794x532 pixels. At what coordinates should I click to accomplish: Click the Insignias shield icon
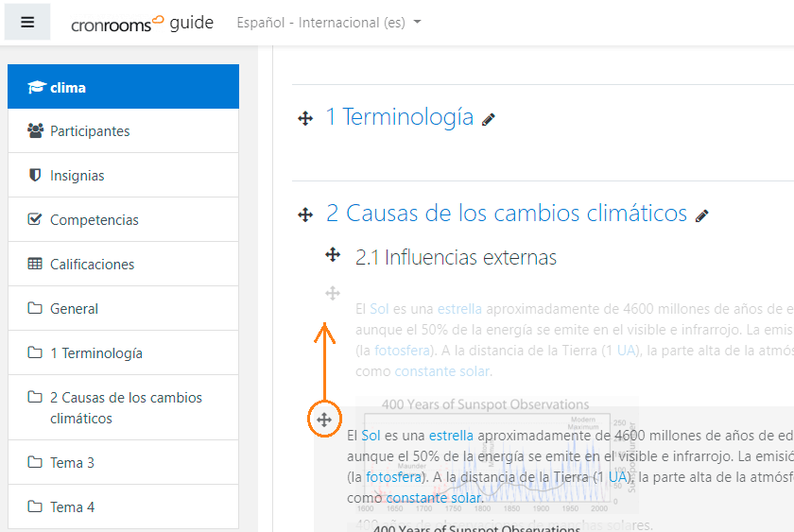click(x=35, y=175)
